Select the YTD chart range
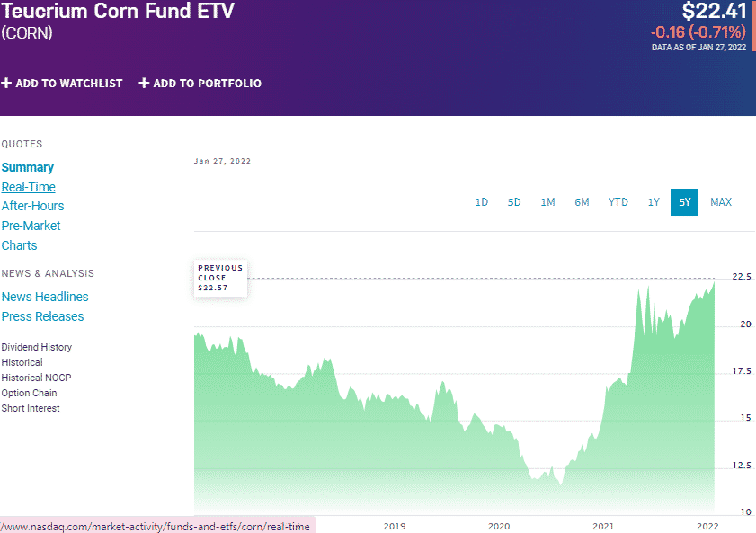 [618, 201]
